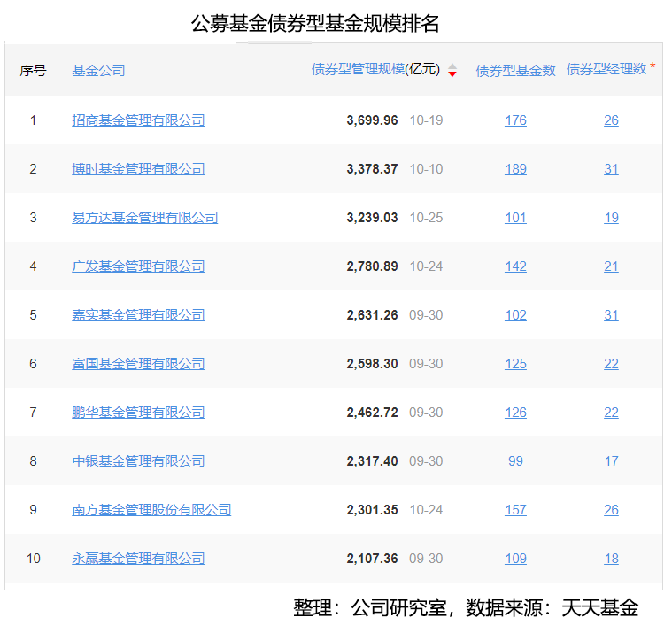The width and height of the screenshot is (672, 641).
Task: Click manager count 18 for 永赢基金
Action: coord(611,559)
